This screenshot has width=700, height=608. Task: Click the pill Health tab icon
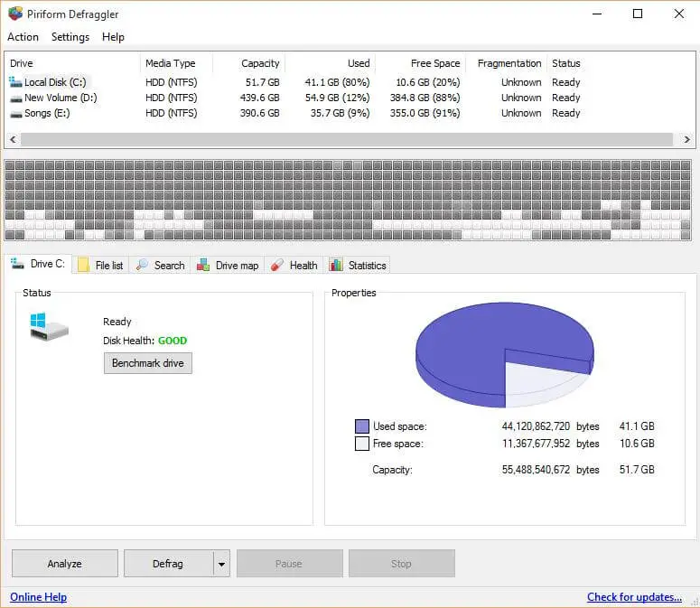tap(277, 265)
